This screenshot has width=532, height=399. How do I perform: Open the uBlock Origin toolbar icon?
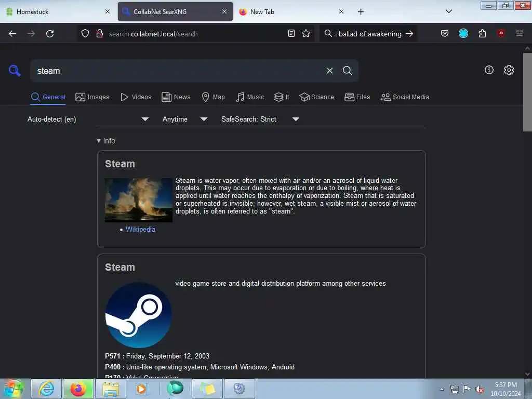point(500,33)
